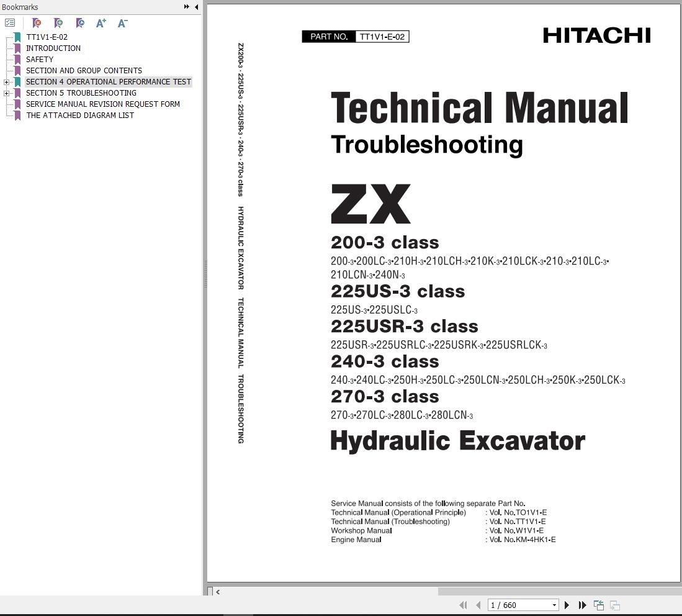
Task: Open THE ATTACHED DIAGRAM LIST bookmark
Action: pos(80,115)
